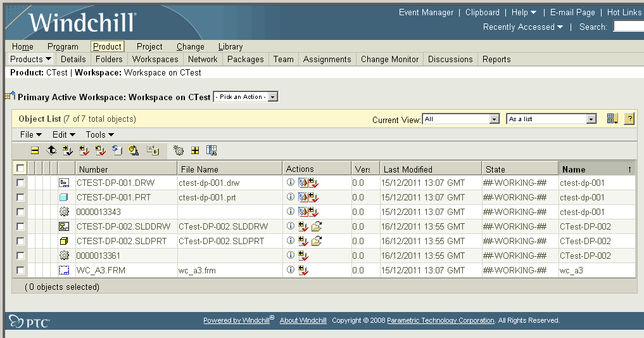Open the Pick an Action dropdown
Image resolution: width=644 pixels, height=338 pixels.
point(246,97)
